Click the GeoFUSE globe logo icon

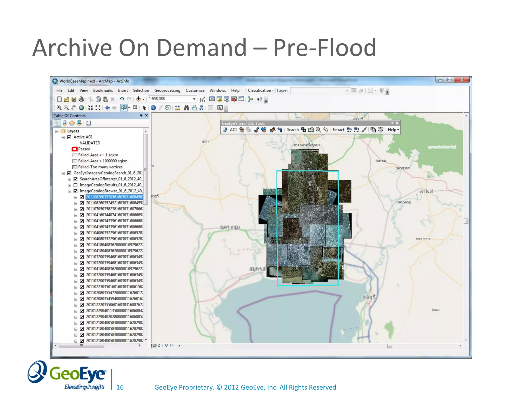click(x=225, y=130)
